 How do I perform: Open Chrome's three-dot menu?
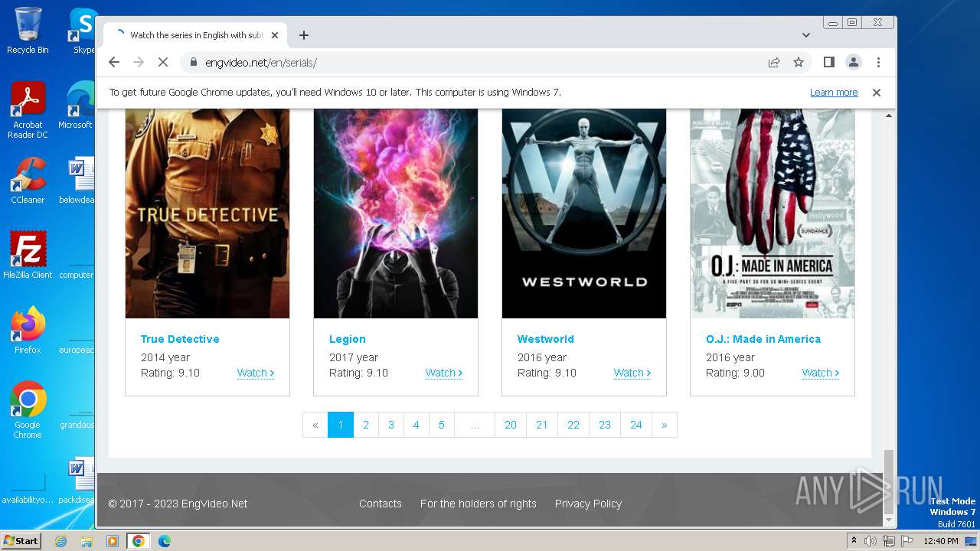click(x=878, y=62)
